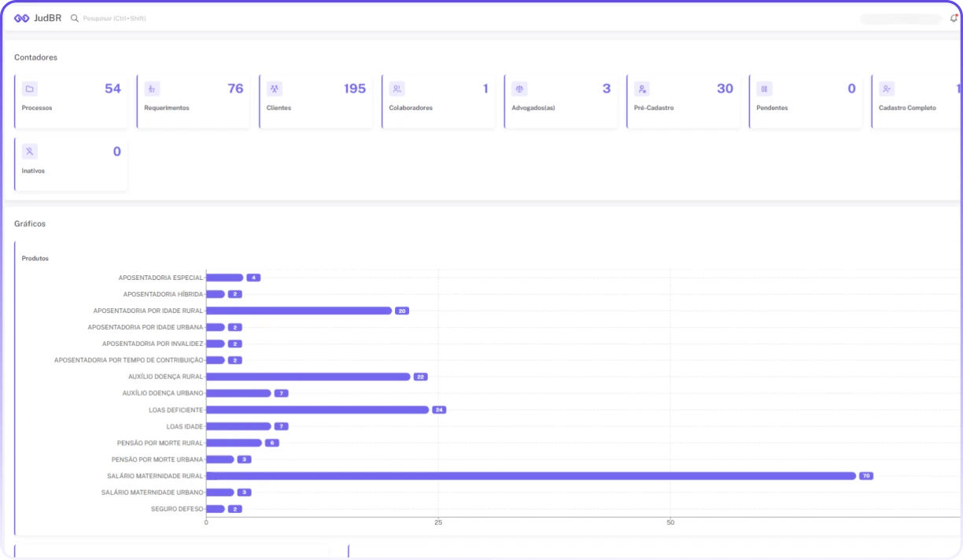This screenshot has width=963, height=560.
Task: Click Aposentadoria por Invalidez label
Action: (x=153, y=344)
